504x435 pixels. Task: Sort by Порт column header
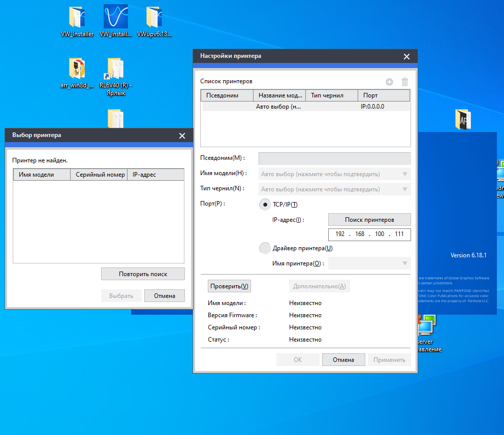[x=384, y=95]
